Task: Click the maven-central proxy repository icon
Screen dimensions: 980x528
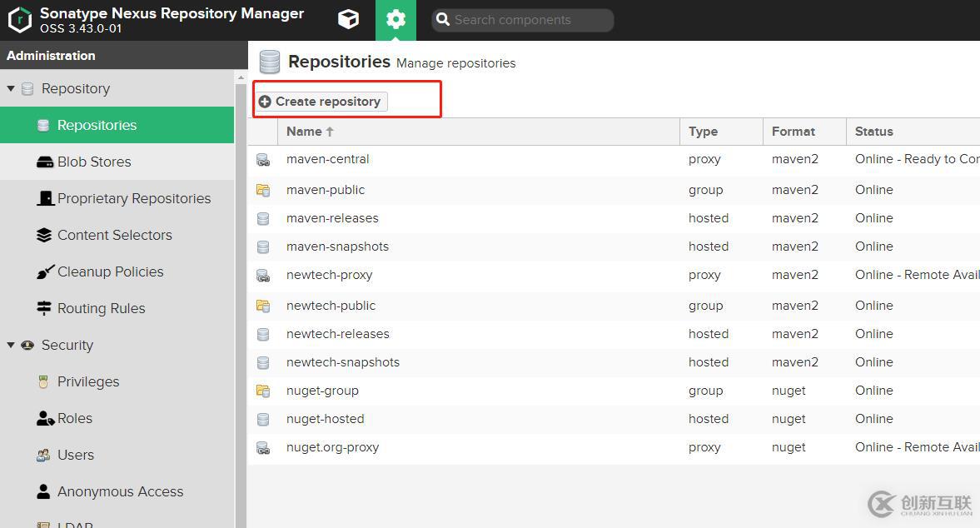Action: coord(263,160)
